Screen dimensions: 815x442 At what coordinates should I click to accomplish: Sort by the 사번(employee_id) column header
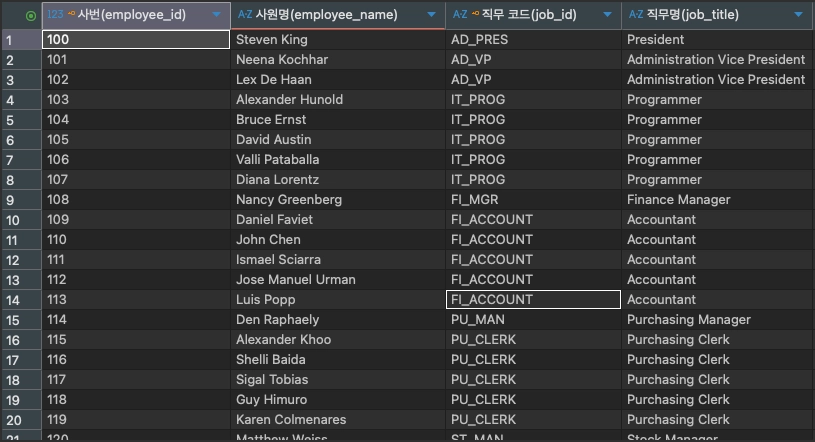pos(132,15)
